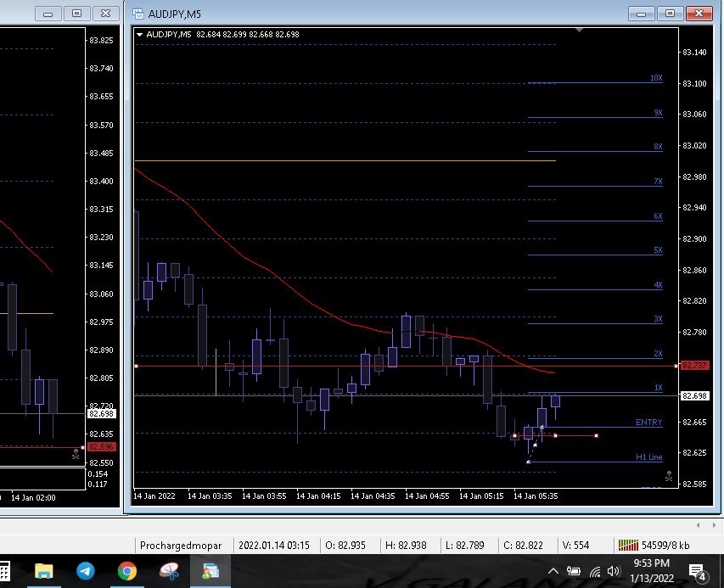Open the Snipping Tool taskbar icon

tap(167, 571)
